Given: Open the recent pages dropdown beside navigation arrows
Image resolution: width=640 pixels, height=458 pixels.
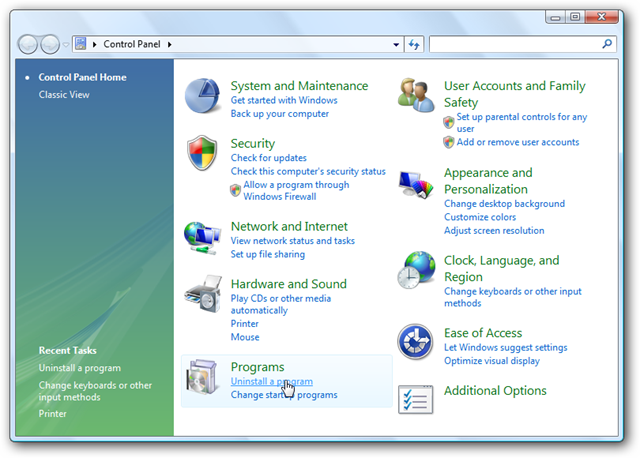Looking at the screenshot, I should [x=68, y=45].
